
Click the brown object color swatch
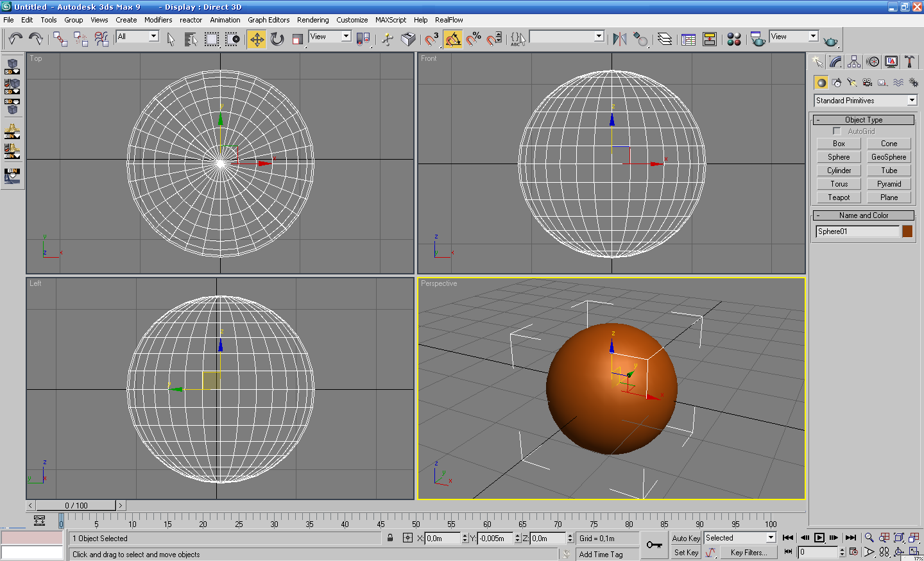[x=907, y=231]
